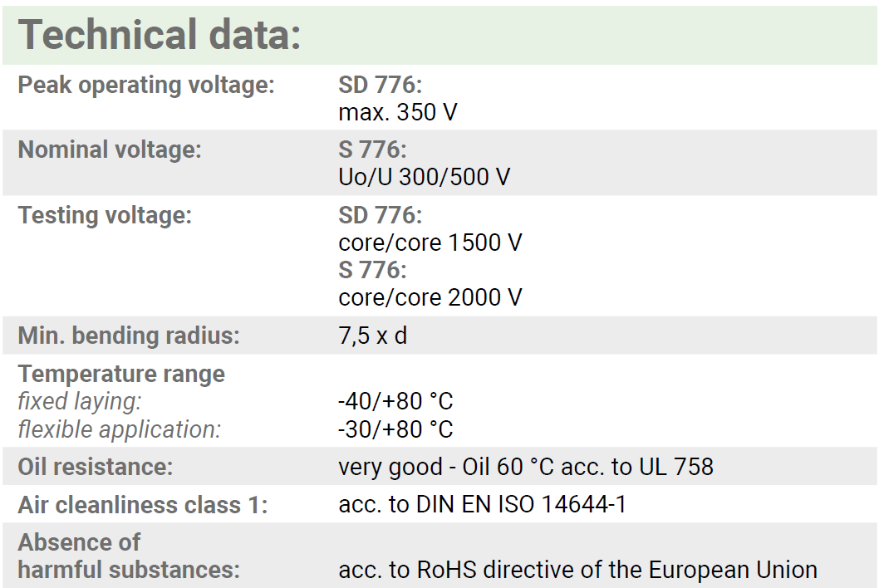The image size is (879, 588).
Task: Select the -30/+80 °C temperature value
Action: (395, 429)
